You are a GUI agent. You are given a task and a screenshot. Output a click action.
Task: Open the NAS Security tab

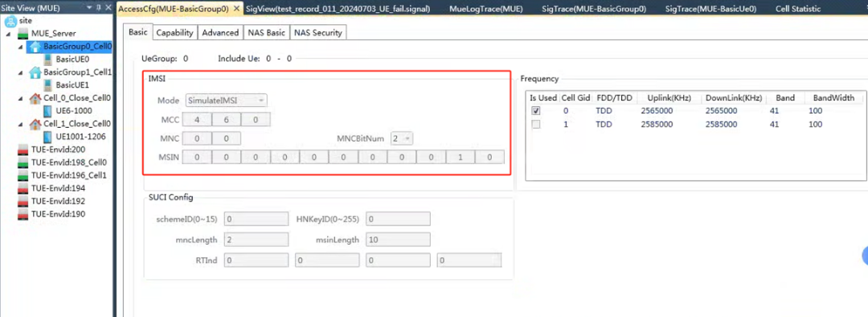tap(318, 33)
